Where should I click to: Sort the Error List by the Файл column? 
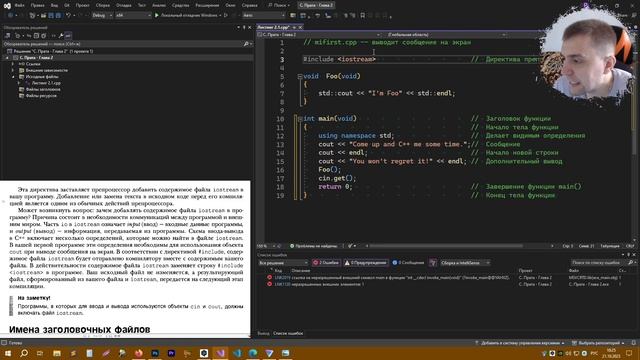click(573, 271)
